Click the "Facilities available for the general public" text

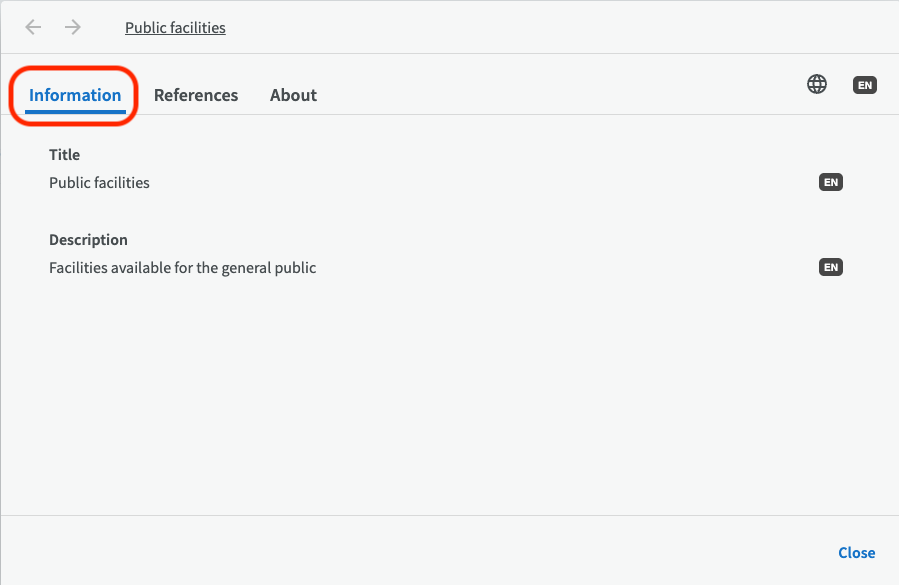182,268
